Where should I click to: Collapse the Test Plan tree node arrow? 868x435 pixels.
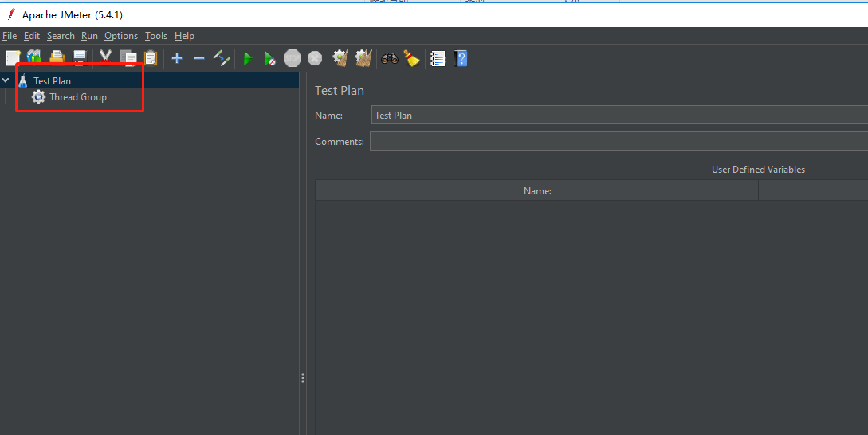point(6,80)
